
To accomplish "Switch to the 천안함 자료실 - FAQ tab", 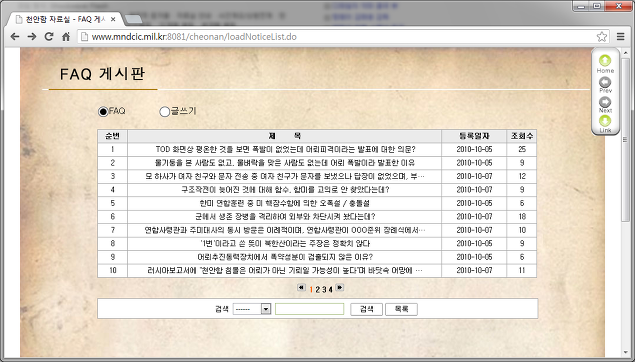I will tap(65, 19).
